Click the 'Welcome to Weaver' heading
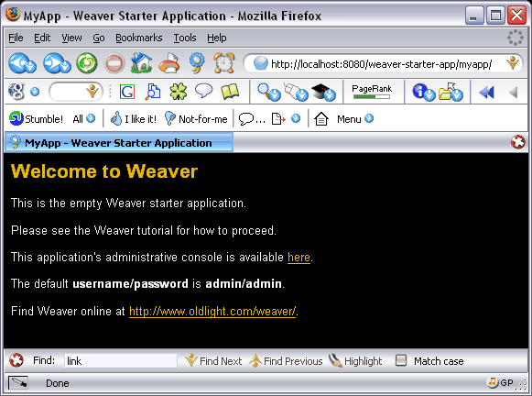532x396 pixels. point(104,171)
